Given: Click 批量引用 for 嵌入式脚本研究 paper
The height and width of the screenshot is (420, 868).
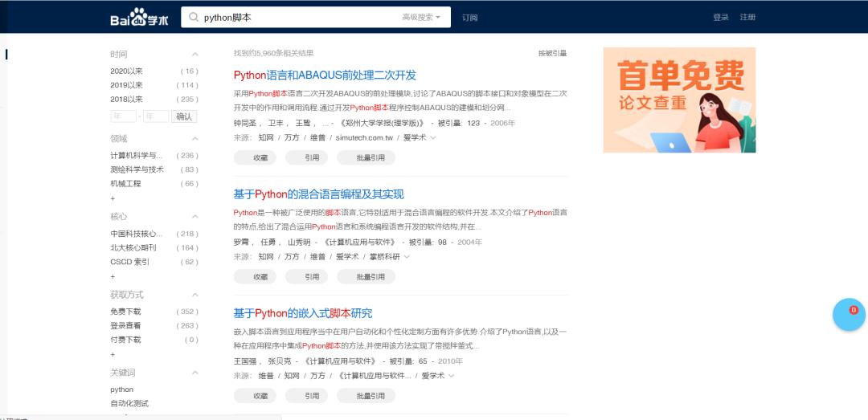Looking at the screenshot, I should (x=366, y=396).
